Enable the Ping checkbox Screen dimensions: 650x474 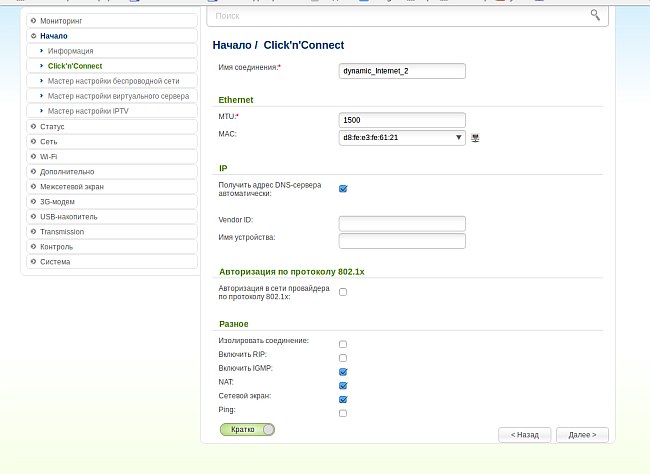[343, 412]
